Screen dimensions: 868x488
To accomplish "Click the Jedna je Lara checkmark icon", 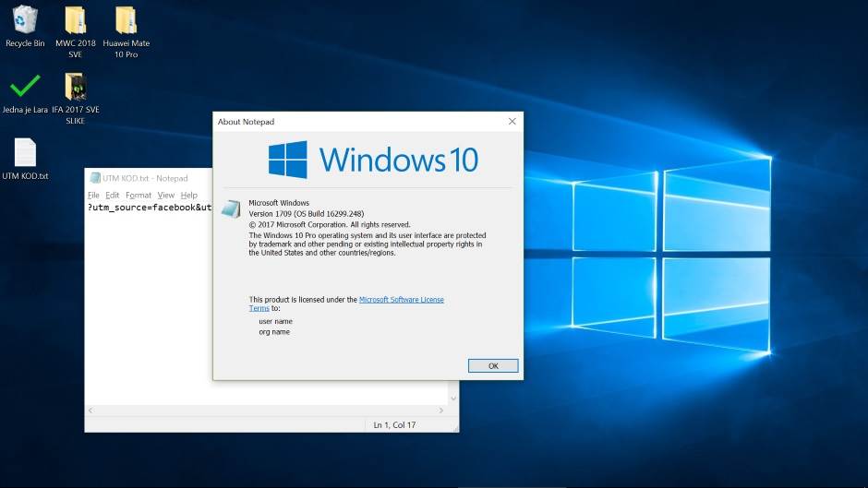I will [x=25, y=87].
